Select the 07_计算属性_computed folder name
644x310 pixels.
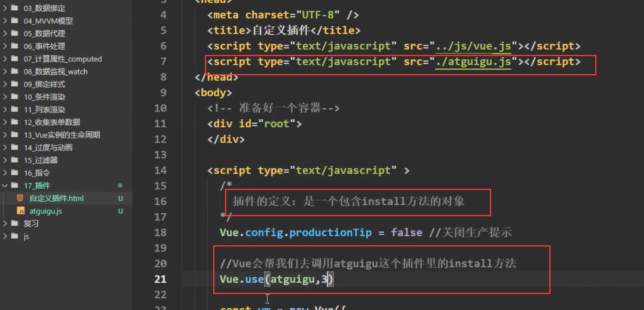(63, 59)
